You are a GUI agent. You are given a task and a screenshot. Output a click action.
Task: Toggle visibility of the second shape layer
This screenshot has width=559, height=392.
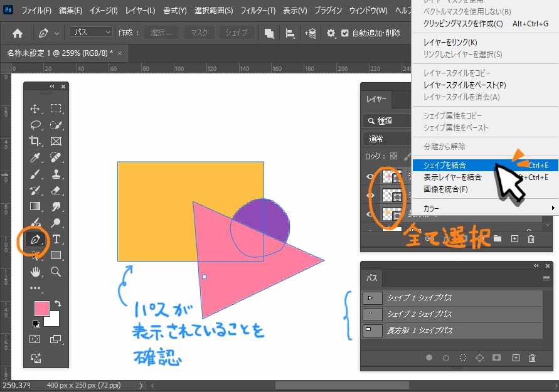click(369, 196)
